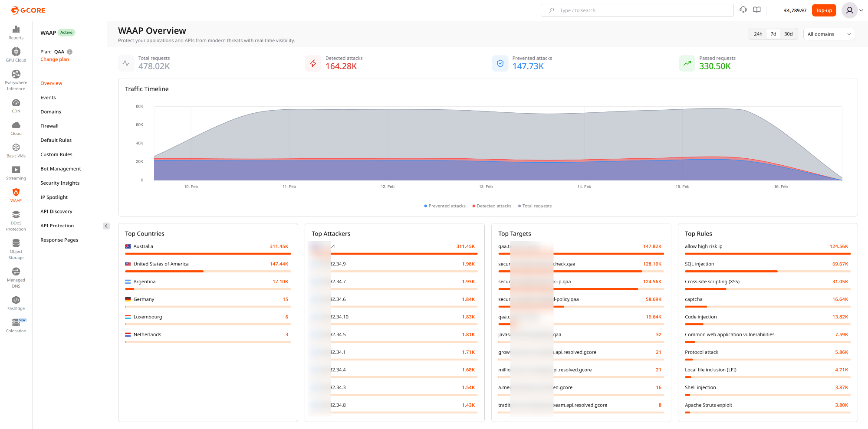This screenshot has width=868, height=429.
Task: Open the All domains dropdown
Action: (829, 34)
